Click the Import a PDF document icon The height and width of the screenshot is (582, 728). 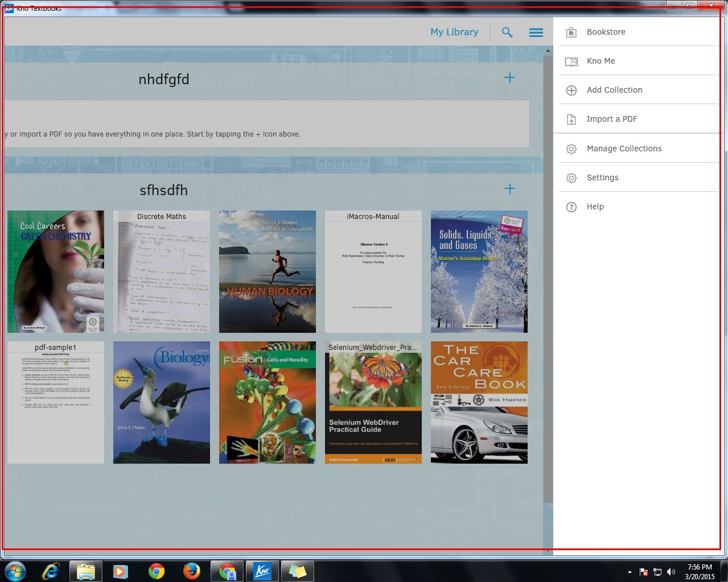[x=571, y=119]
